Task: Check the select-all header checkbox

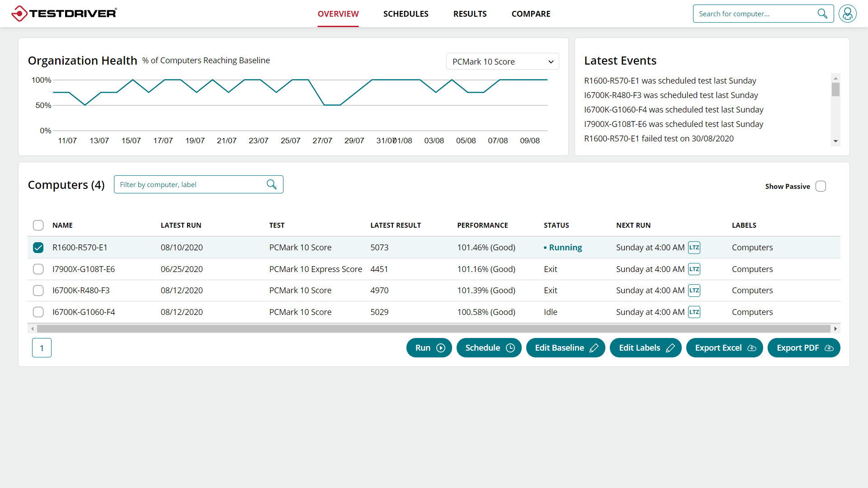Action: click(x=38, y=225)
